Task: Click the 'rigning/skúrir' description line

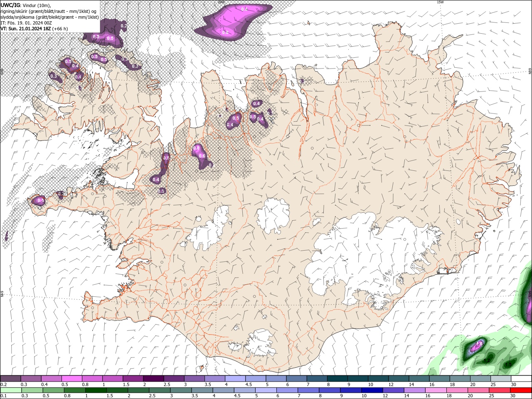Action: tap(49, 11)
